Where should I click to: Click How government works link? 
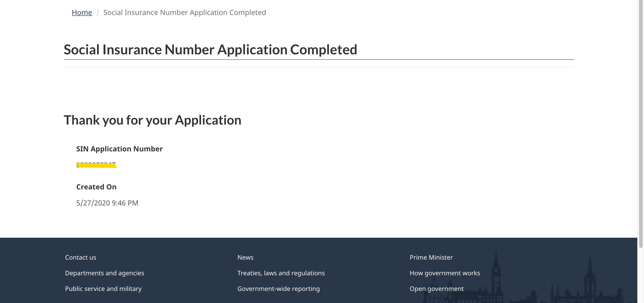tap(445, 273)
